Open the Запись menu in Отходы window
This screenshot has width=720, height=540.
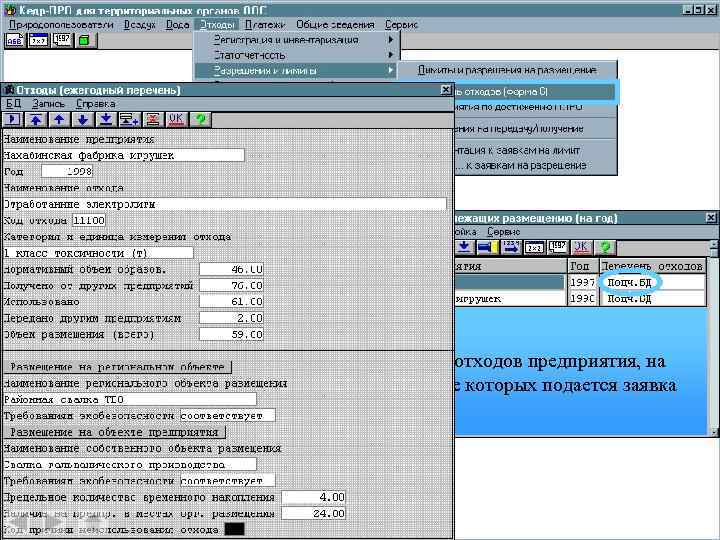point(49,104)
